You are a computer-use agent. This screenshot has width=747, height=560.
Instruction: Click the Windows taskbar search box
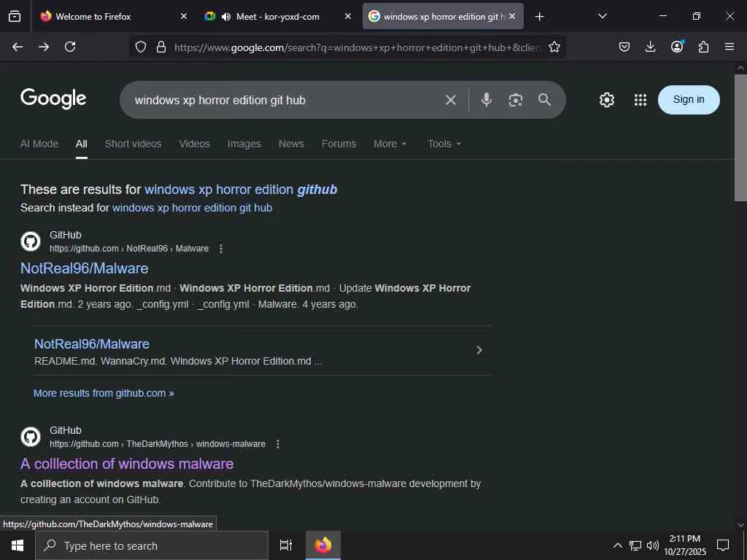[152, 545]
